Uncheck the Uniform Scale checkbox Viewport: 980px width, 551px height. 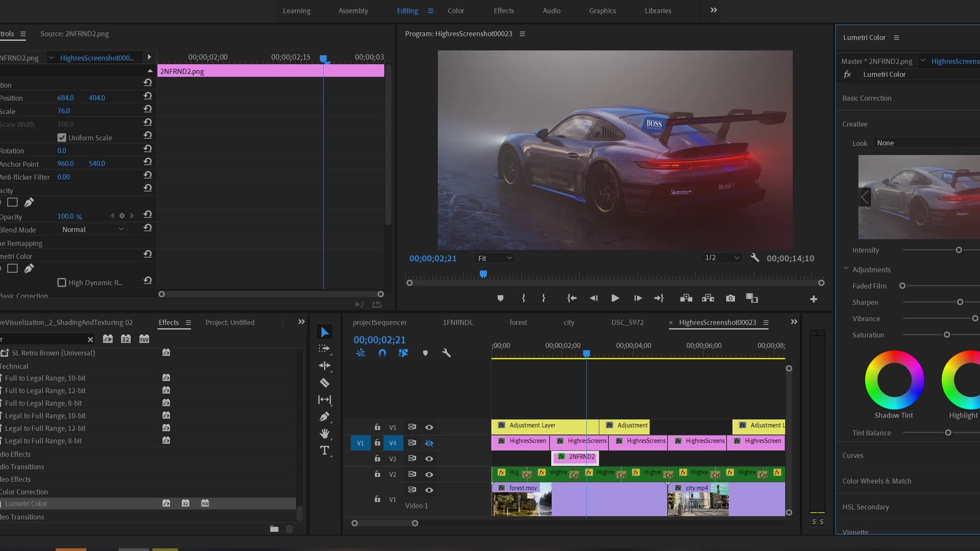(x=62, y=137)
